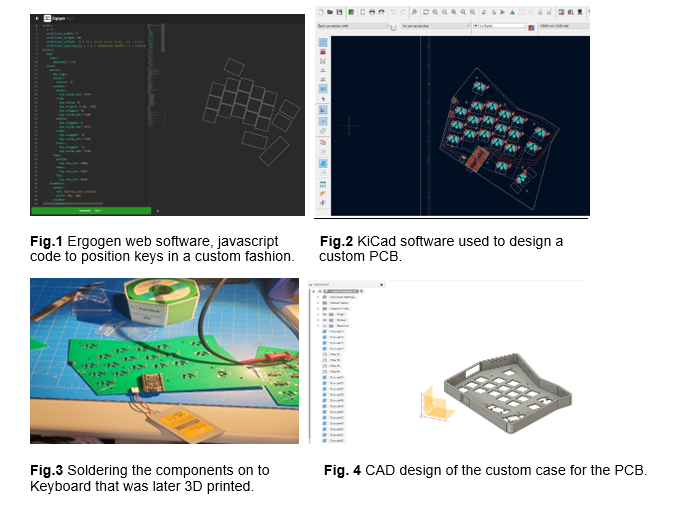Toggle the KiCad grid display icon

(x=325, y=44)
